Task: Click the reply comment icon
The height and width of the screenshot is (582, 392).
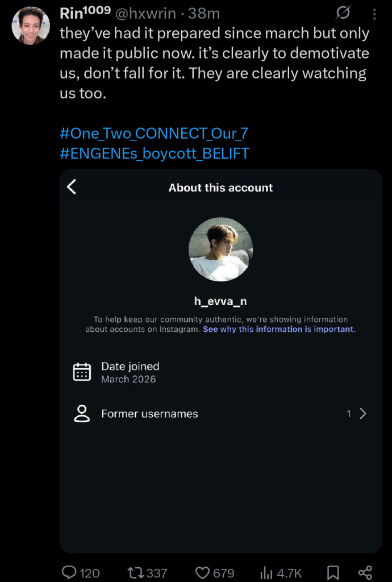Action: pos(69,572)
